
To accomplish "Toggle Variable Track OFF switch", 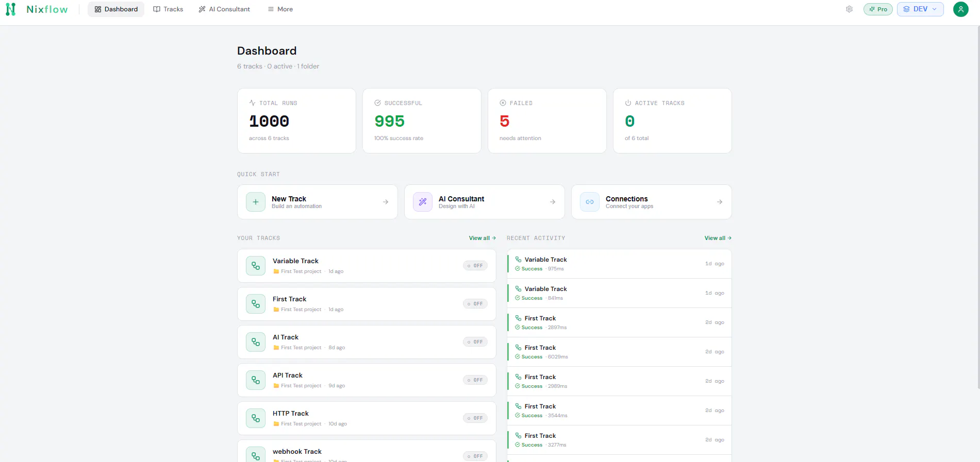I will pyautogui.click(x=475, y=266).
